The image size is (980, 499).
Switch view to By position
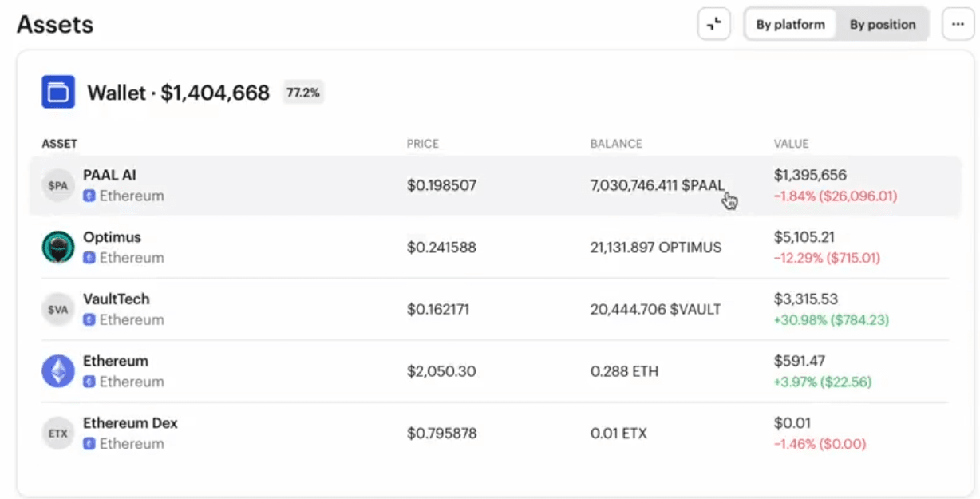[883, 24]
